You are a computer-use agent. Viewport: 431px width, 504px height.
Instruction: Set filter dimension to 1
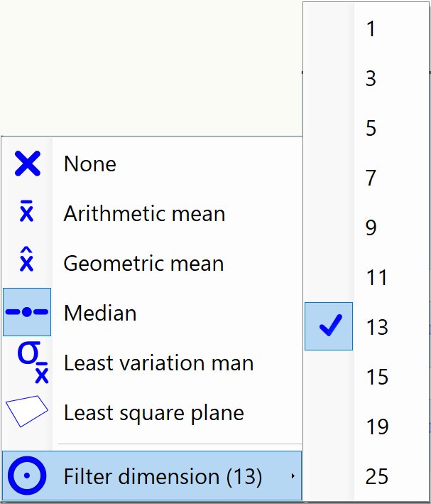pos(371,29)
